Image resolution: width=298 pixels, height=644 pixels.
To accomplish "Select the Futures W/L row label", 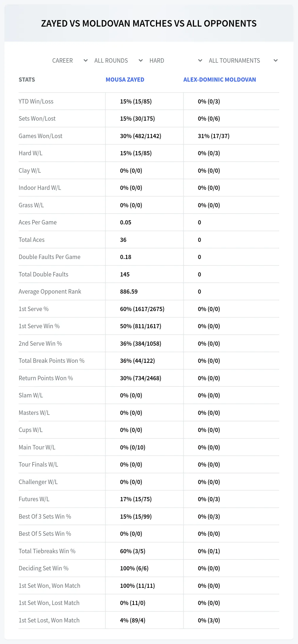I will 34,499.
